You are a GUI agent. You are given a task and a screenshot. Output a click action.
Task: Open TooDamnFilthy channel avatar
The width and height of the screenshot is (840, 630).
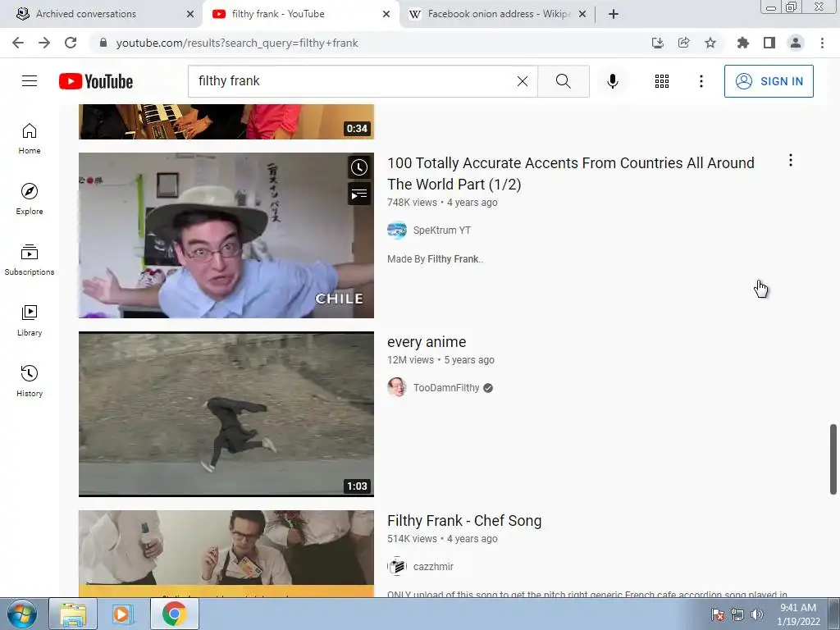coord(397,387)
